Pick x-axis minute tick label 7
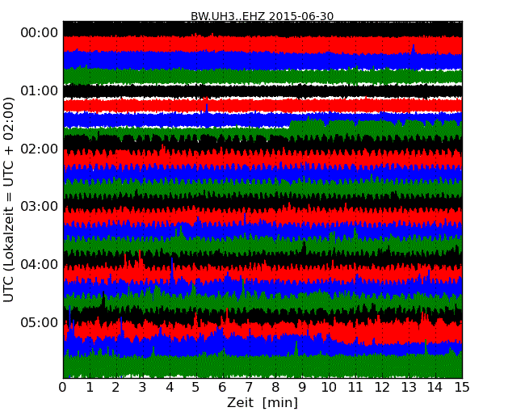Viewport: 525px width, 420px height. 249,387
